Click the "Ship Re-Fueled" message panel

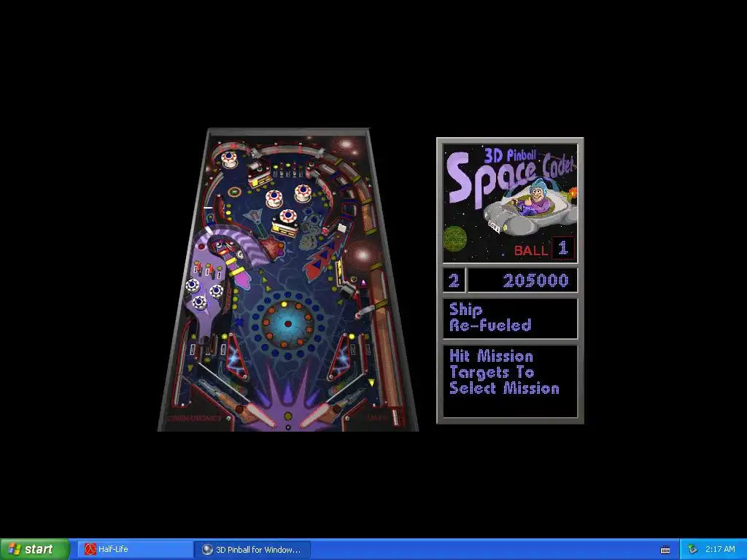tap(510, 319)
